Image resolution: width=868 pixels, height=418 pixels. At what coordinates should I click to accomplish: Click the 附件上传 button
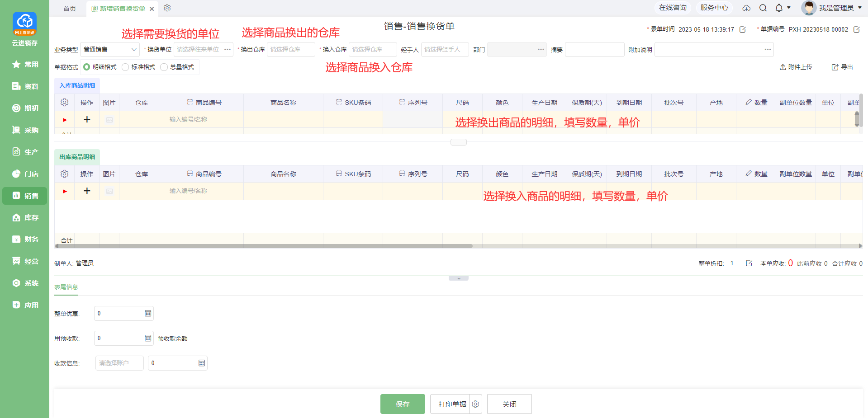[796, 67]
